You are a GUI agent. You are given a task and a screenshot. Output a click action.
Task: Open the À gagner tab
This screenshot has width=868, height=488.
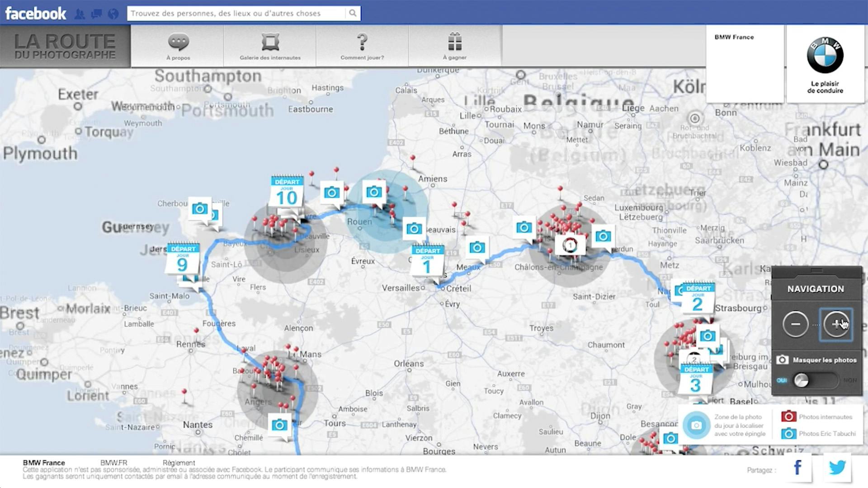point(455,46)
